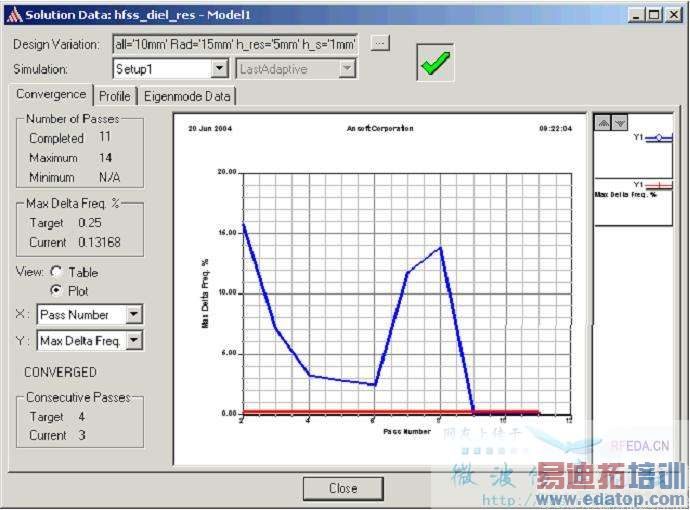Open the Eigenmode Data tab
690x510 pixels.
pos(187,96)
